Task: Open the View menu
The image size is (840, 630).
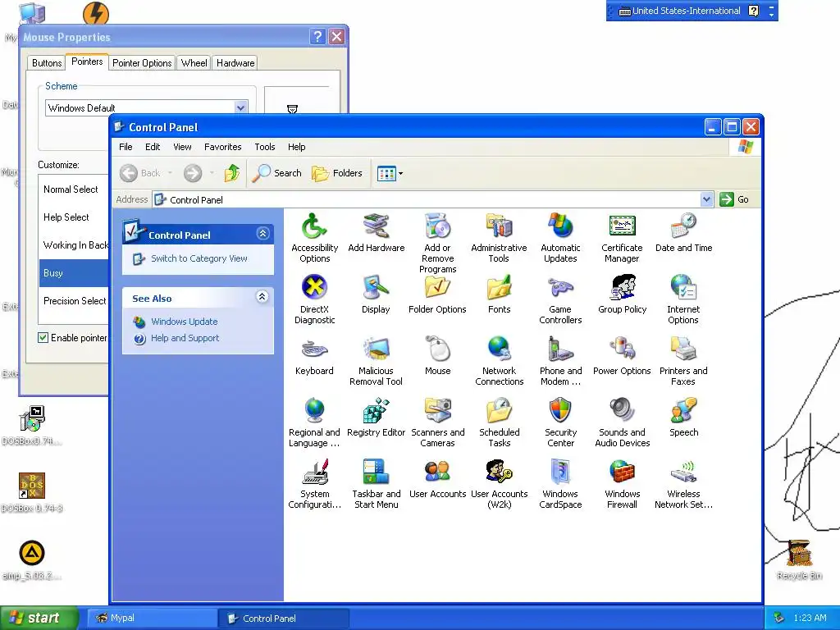Action: click(x=182, y=147)
